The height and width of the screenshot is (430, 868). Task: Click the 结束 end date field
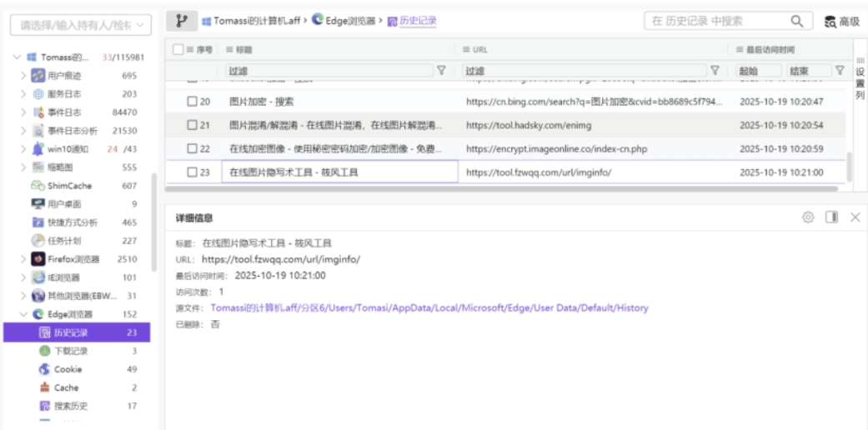[x=810, y=70]
